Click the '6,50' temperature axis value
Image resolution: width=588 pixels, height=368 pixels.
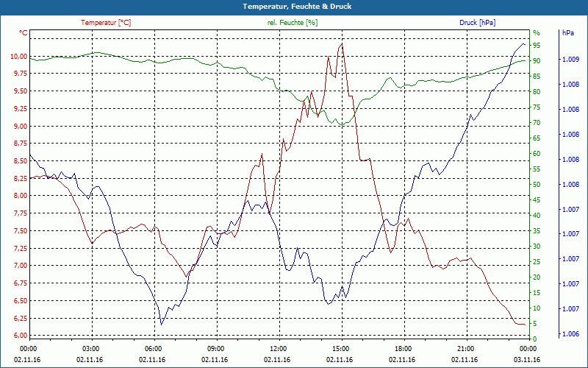click(21, 301)
